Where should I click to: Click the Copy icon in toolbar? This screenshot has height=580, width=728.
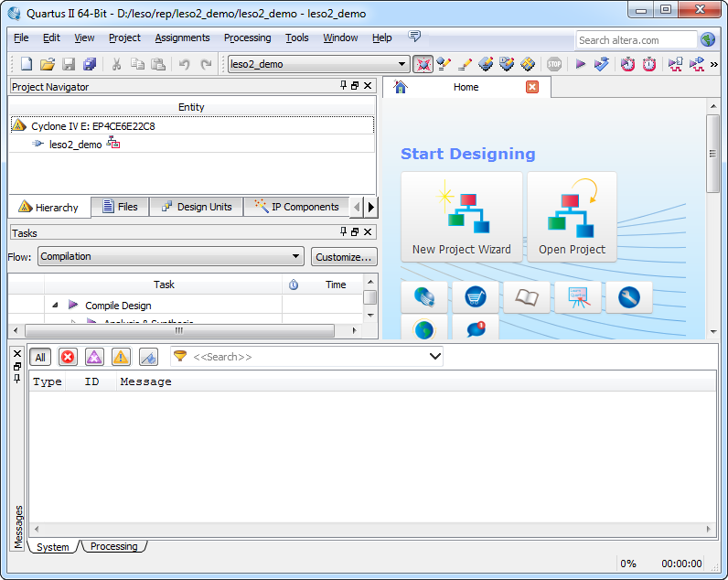(x=137, y=64)
